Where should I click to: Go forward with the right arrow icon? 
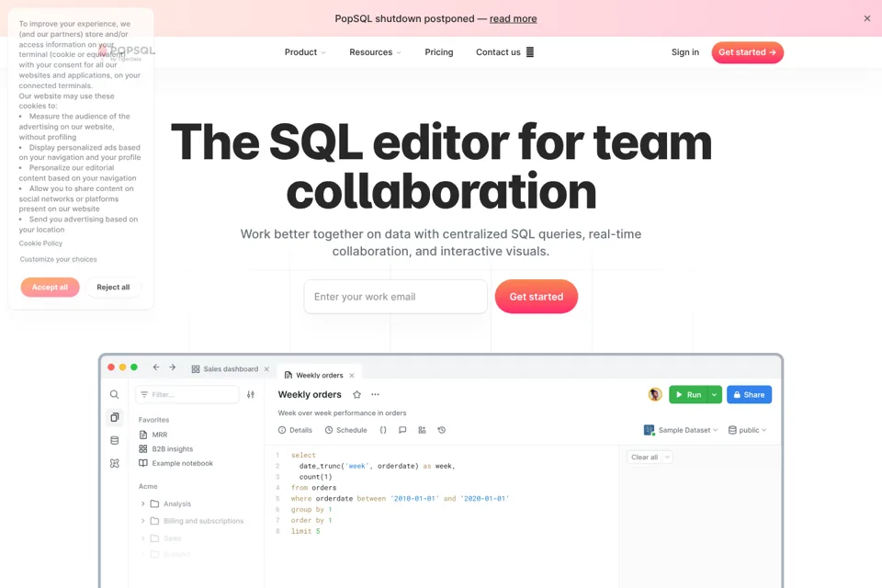(172, 367)
